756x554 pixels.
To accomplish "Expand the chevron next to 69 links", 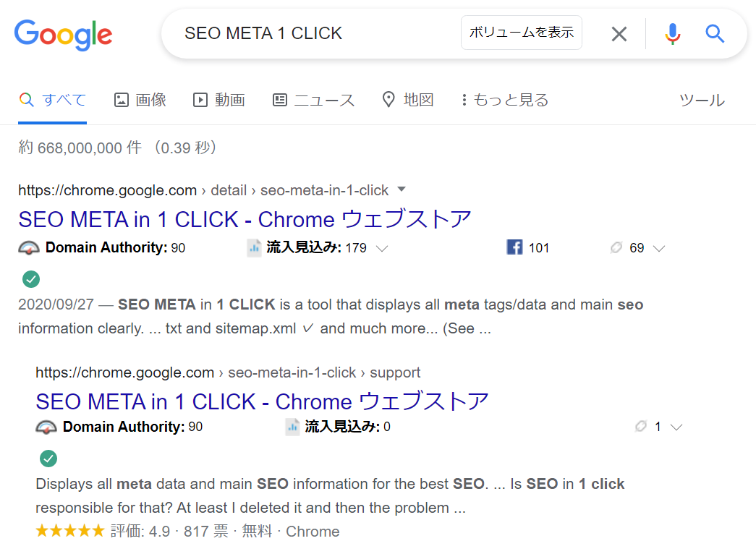I will click(659, 249).
